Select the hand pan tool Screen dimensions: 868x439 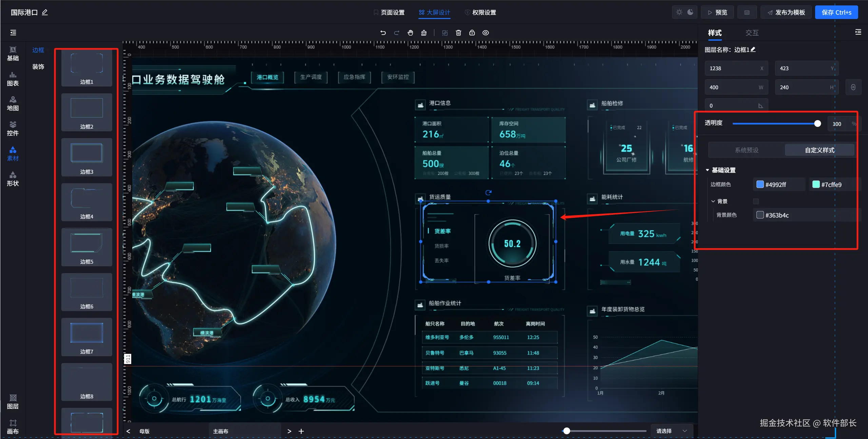tap(410, 33)
